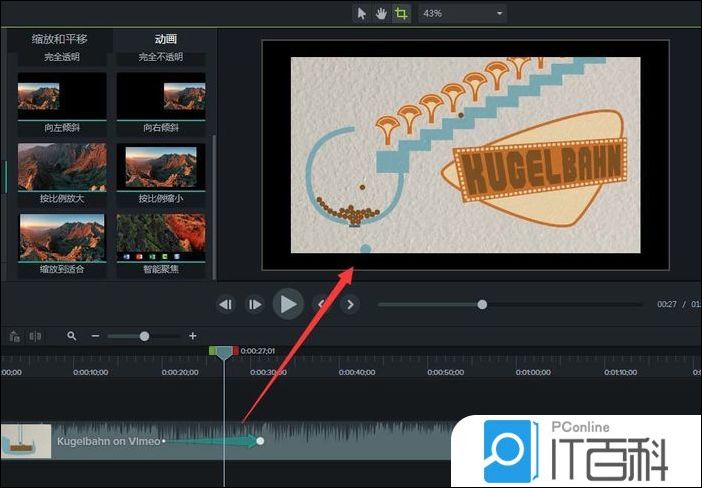Click the timeline zoom-in plus icon
Image resolution: width=702 pixels, height=488 pixels.
coord(193,336)
